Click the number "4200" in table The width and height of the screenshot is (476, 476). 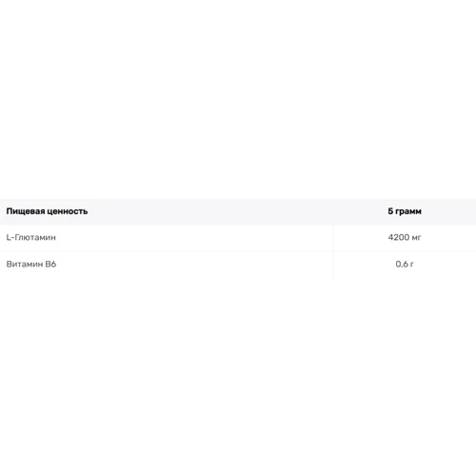click(x=399, y=237)
